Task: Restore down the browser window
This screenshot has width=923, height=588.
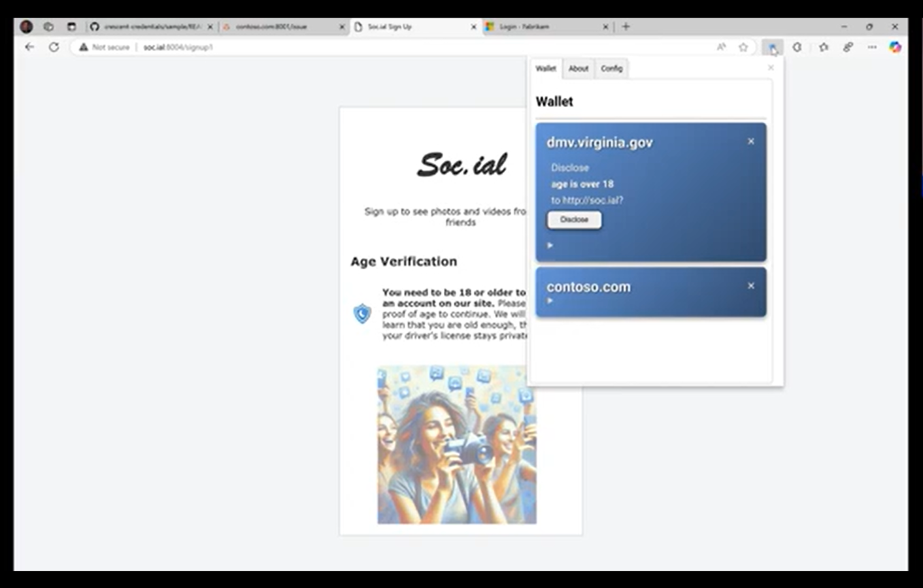Action: [x=869, y=27]
